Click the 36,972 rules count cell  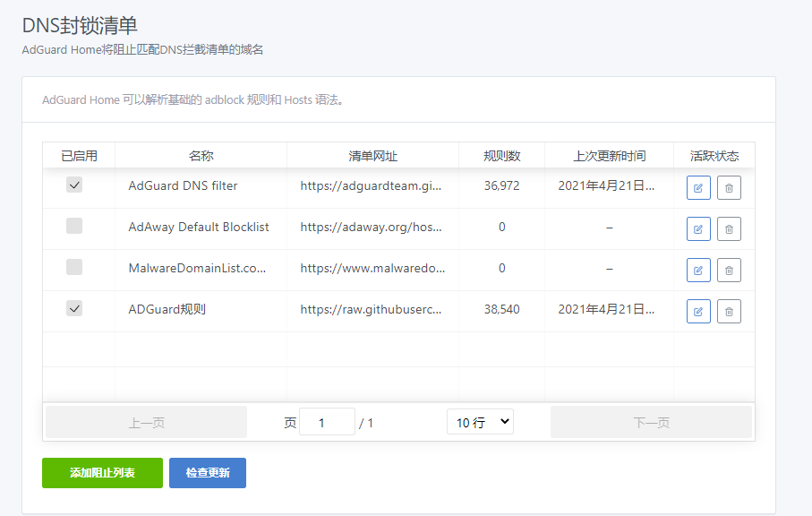(502, 185)
